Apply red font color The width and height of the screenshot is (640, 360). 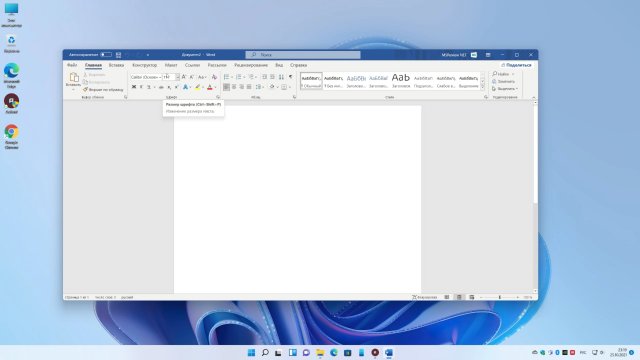[x=210, y=87]
